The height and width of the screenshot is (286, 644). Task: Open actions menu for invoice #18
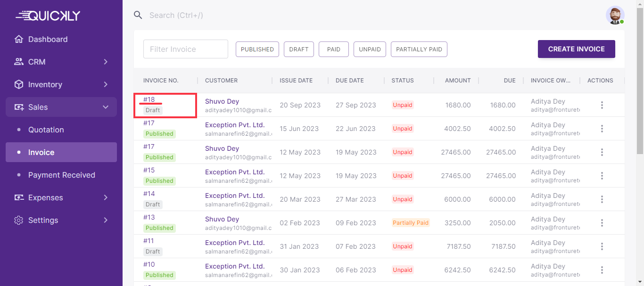[602, 105]
